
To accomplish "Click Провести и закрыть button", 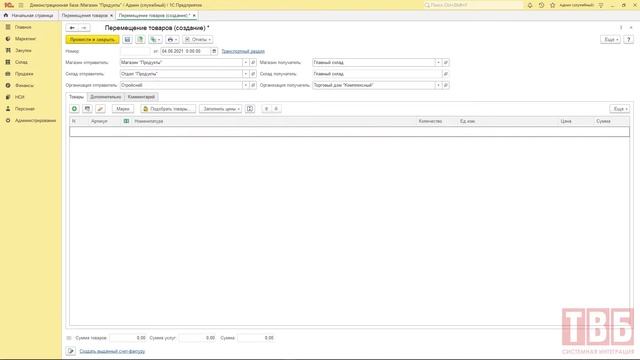I will (92, 40).
